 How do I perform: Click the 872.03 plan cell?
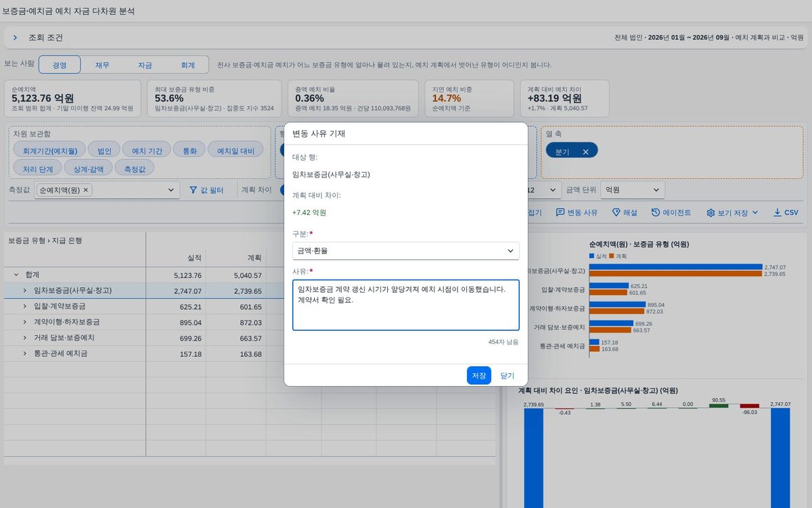pos(236,322)
